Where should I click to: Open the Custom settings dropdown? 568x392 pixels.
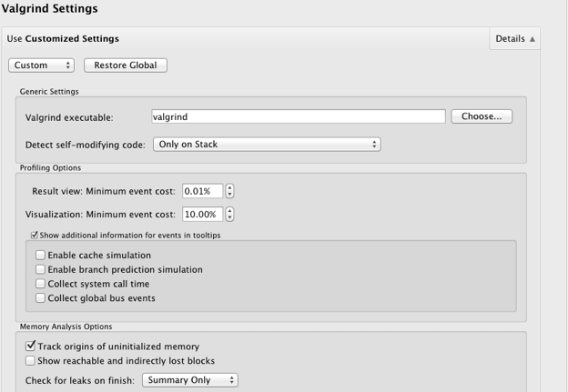41,65
